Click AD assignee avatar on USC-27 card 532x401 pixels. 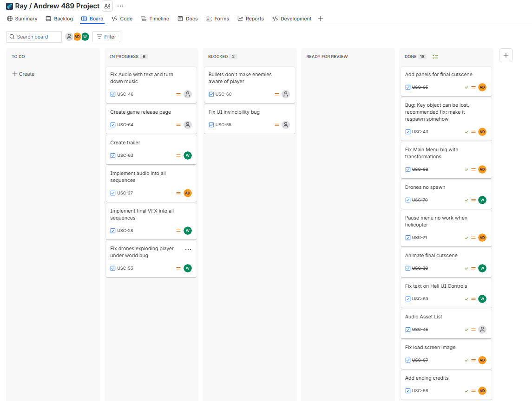pos(188,193)
